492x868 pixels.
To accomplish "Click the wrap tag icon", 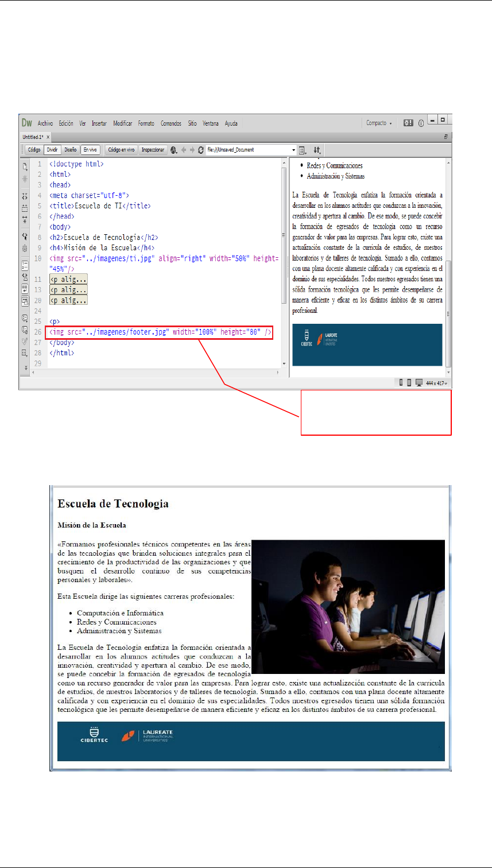I will (25, 341).
